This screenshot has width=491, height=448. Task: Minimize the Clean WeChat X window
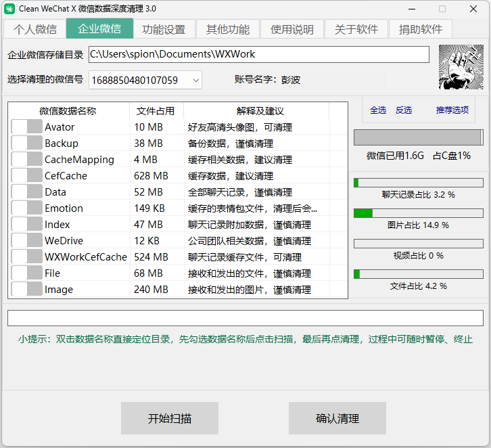(412, 9)
